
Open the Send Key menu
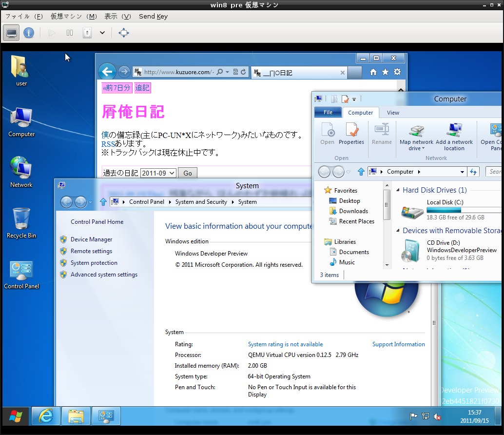point(154,17)
